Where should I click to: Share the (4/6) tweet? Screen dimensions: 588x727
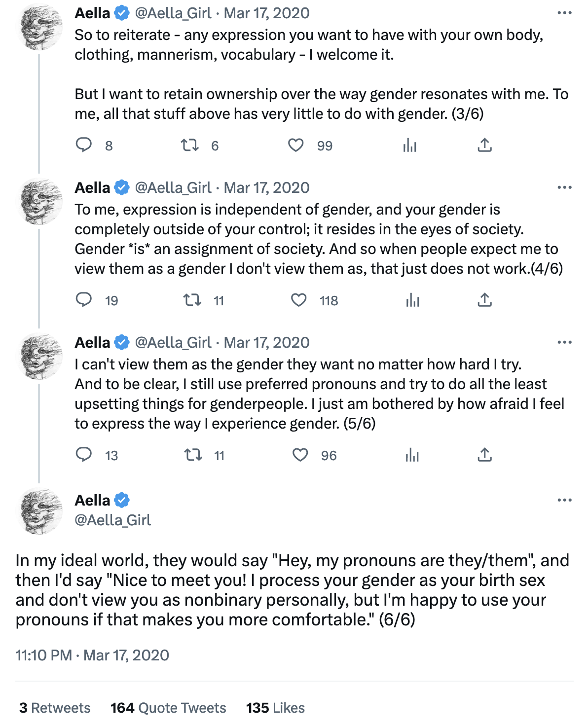click(484, 300)
